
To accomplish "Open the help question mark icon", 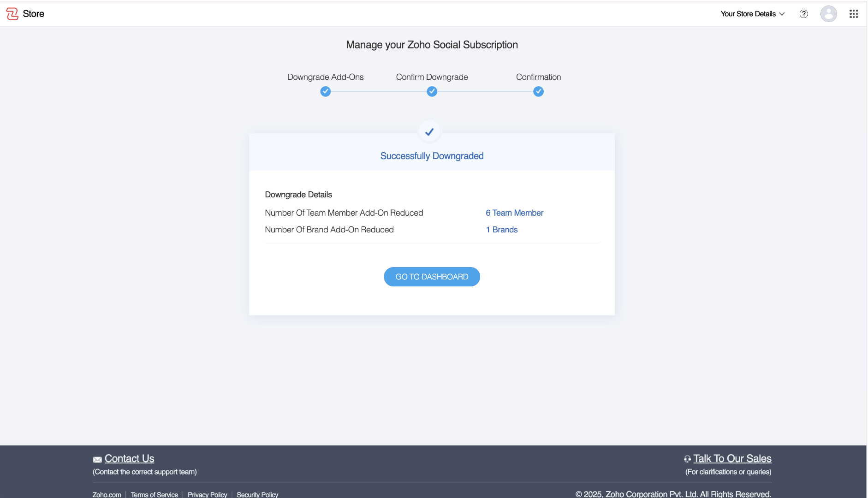I will [804, 14].
